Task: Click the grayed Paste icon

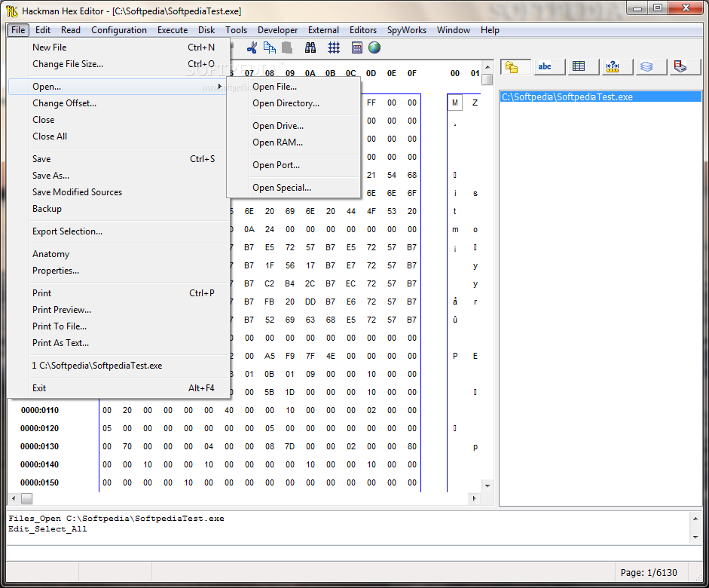Action: click(287, 47)
